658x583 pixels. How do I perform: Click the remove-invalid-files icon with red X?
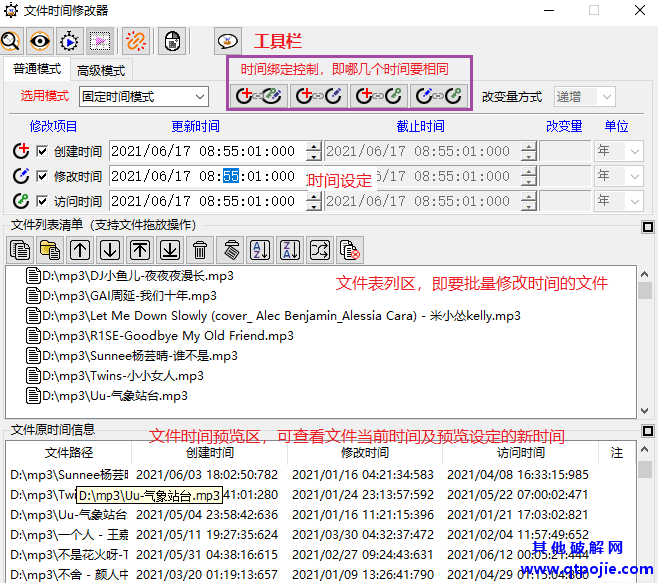[x=350, y=250]
